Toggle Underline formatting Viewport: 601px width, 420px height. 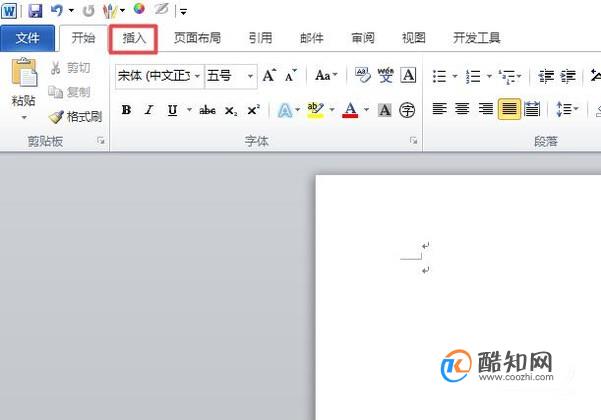click(x=172, y=110)
